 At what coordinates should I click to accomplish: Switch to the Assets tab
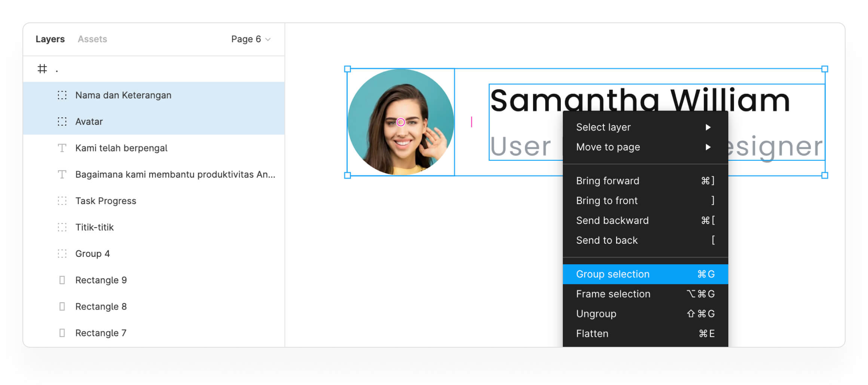(x=92, y=39)
